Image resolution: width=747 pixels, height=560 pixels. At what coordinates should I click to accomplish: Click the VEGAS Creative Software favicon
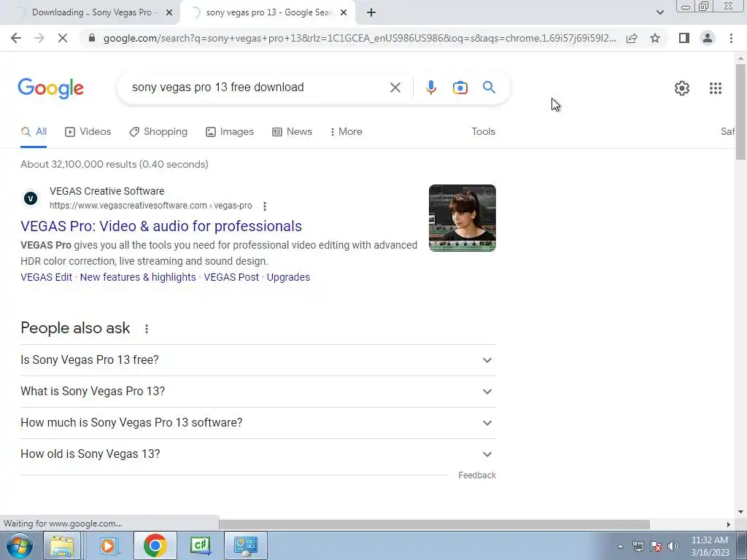[31, 198]
